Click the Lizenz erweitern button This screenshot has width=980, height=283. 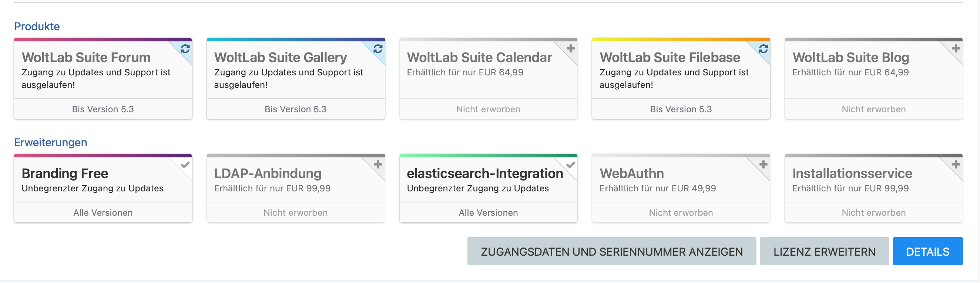click(824, 252)
